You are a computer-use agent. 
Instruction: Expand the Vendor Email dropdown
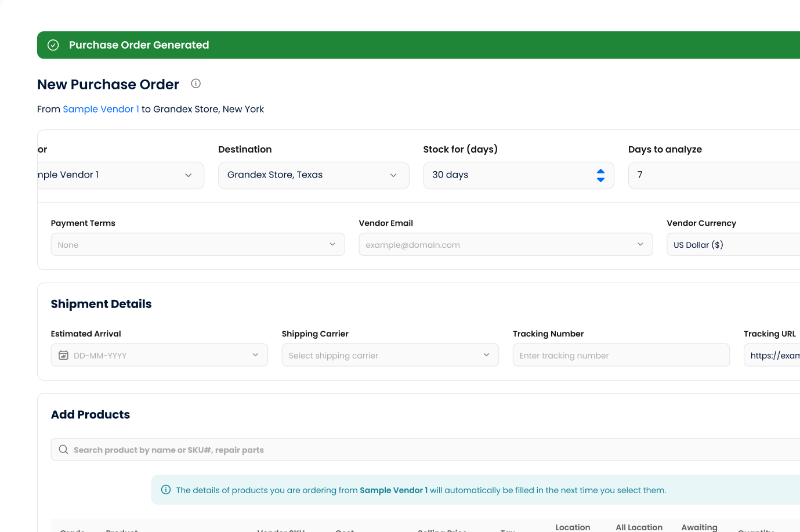click(x=505, y=244)
